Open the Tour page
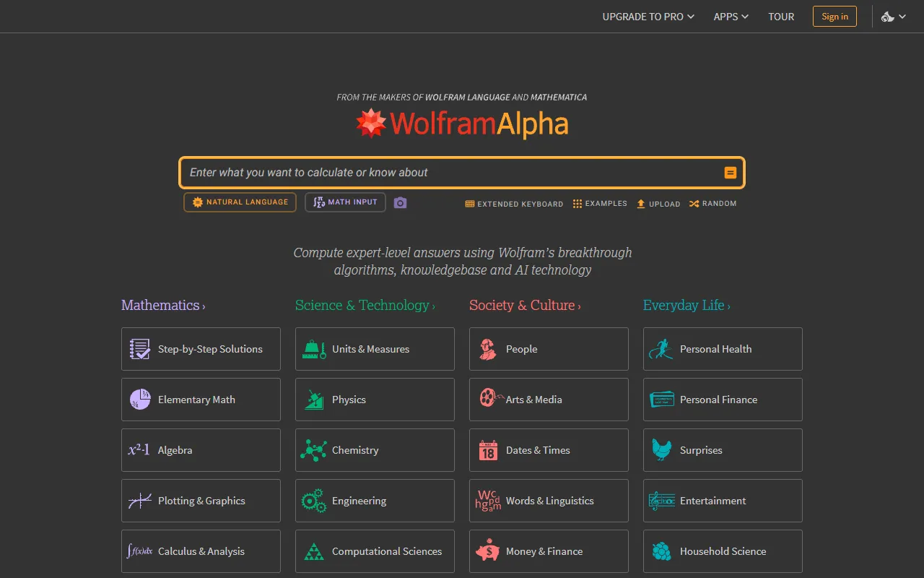924x578 pixels. coord(781,17)
